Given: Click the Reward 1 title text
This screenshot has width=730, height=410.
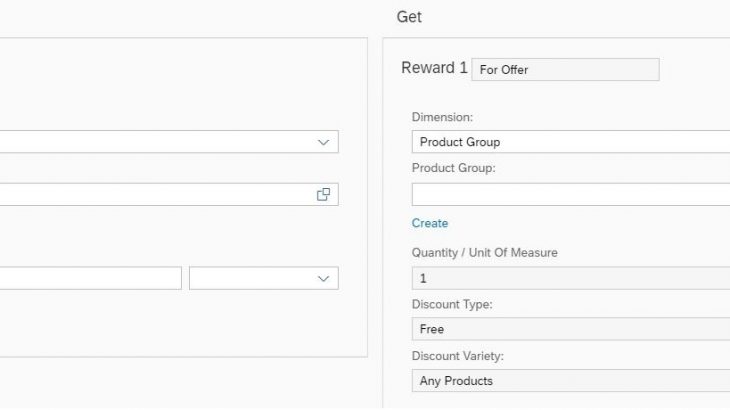Looking at the screenshot, I should pyautogui.click(x=434, y=68).
